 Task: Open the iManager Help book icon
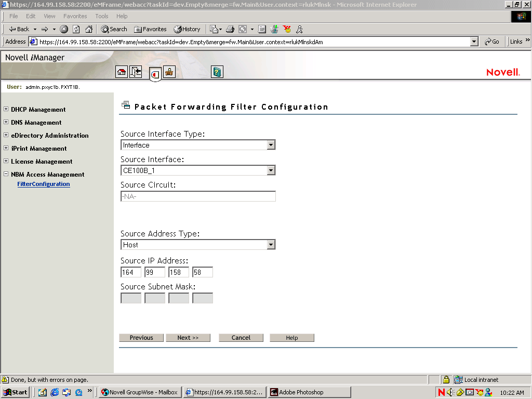tap(217, 72)
